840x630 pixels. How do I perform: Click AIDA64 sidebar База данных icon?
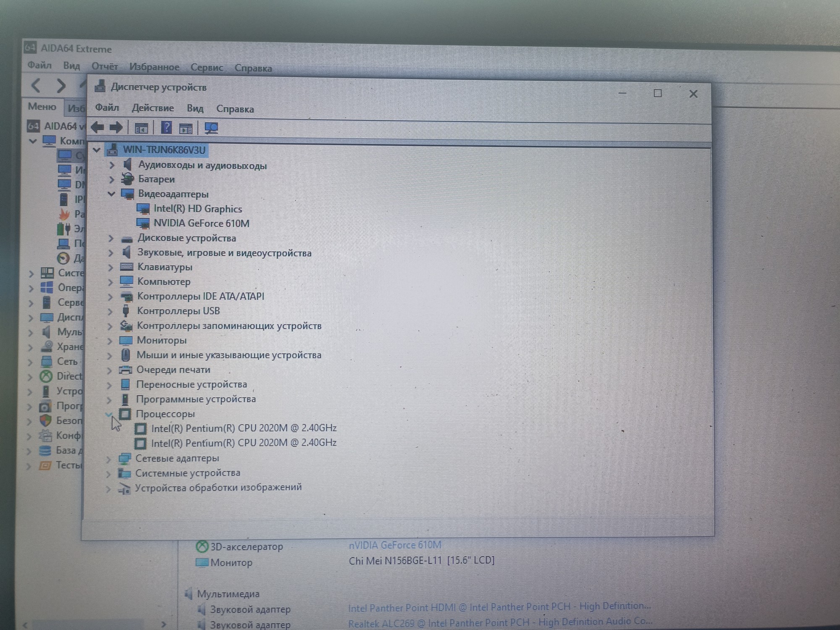[x=45, y=451]
